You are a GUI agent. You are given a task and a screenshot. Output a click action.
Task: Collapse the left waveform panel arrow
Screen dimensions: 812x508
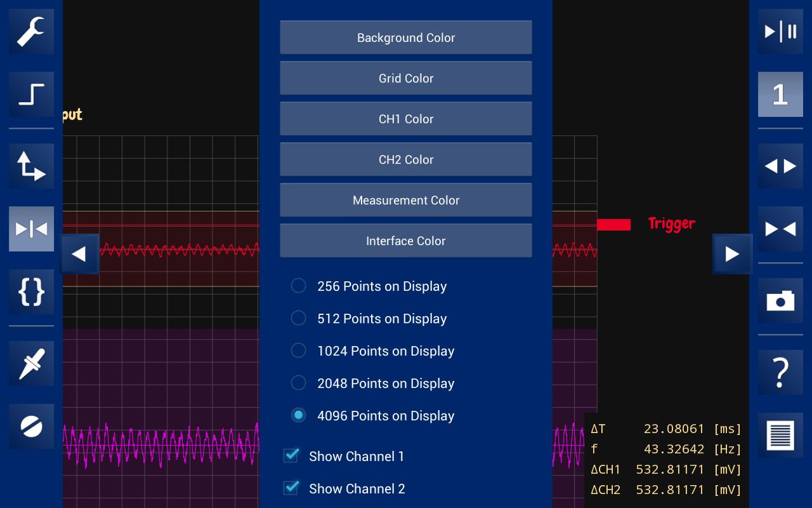[79, 253]
